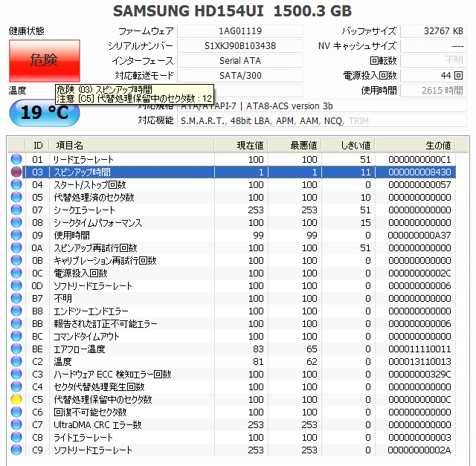Click raw value 000000000A37
This screenshot has width=476, height=466.
(x=419, y=236)
